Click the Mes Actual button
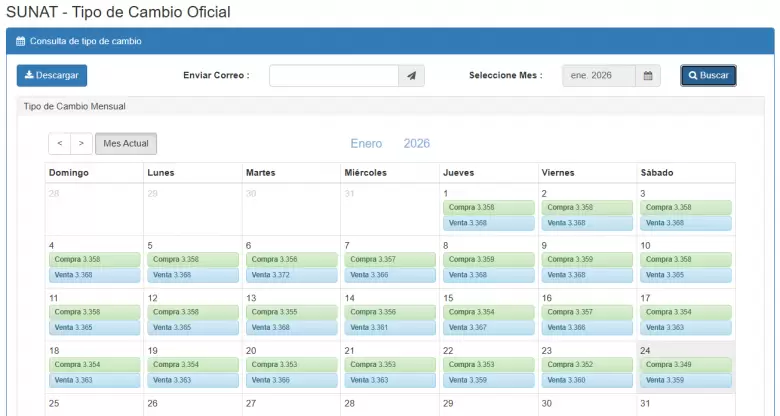 pos(126,144)
